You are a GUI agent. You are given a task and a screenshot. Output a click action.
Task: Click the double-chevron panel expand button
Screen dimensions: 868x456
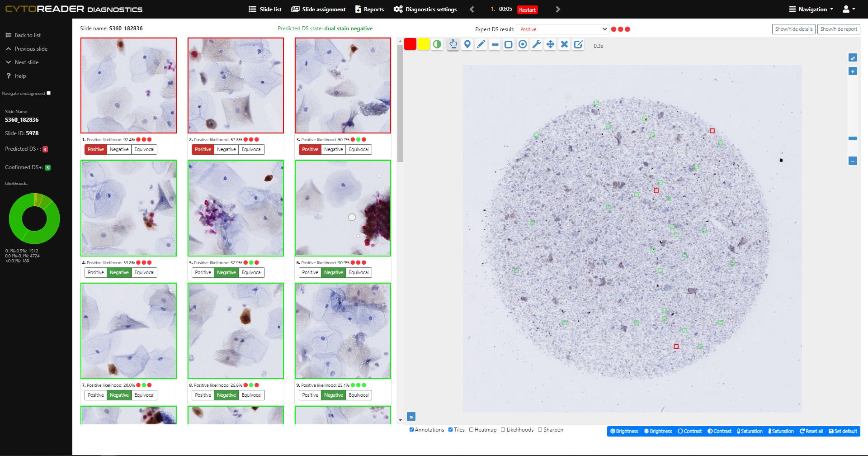click(x=411, y=417)
